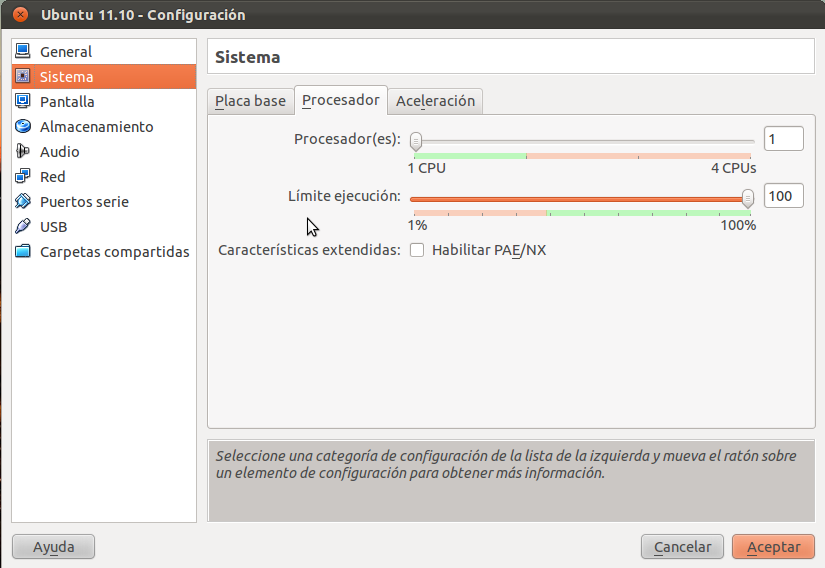The image size is (825, 568).
Task: Confirm settings with the Aceptar button
Action: click(773, 547)
